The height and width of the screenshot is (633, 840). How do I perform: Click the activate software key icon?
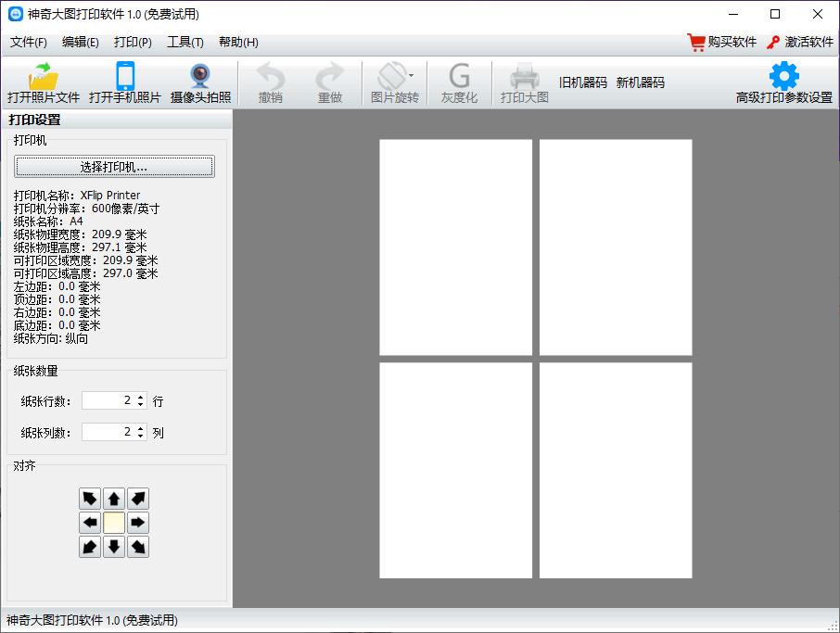click(x=772, y=43)
